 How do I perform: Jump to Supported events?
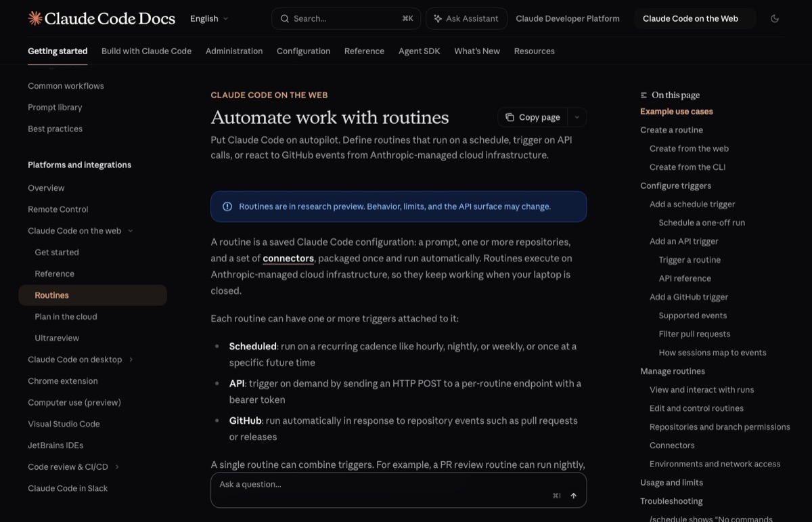[693, 316]
